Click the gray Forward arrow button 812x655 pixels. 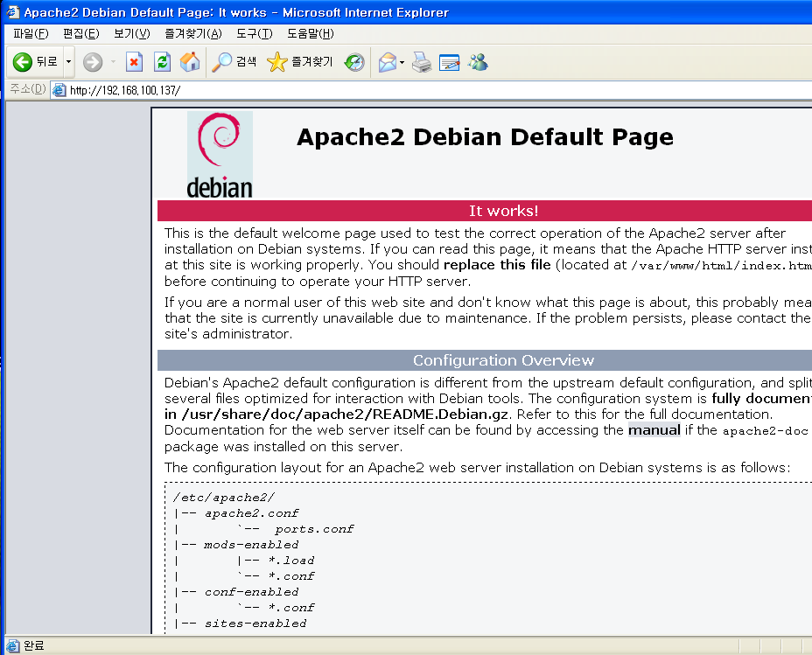94,62
